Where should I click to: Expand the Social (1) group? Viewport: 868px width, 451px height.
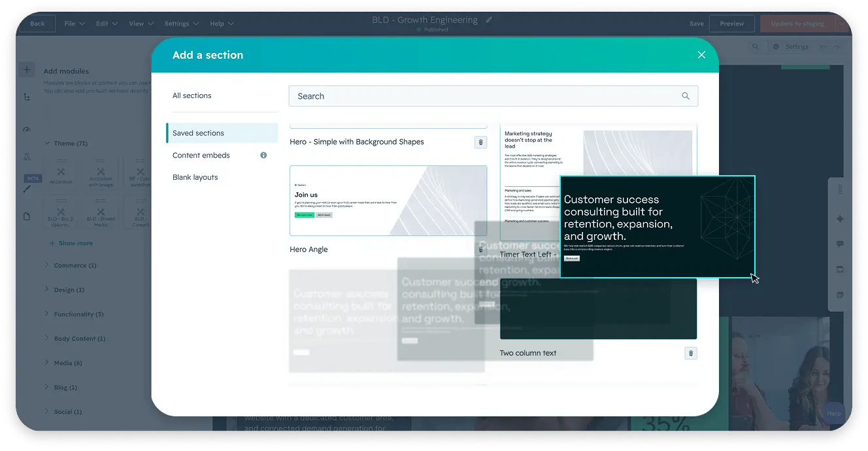pyautogui.click(x=63, y=412)
